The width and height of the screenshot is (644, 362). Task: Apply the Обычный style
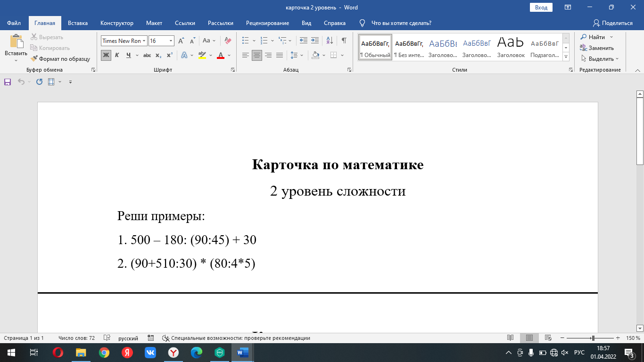tap(375, 47)
